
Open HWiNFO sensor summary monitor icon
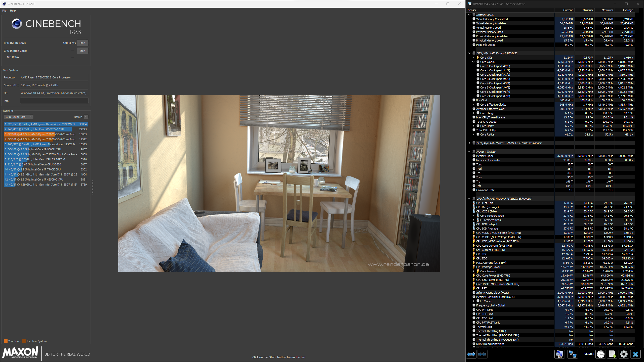click(560, 354)
